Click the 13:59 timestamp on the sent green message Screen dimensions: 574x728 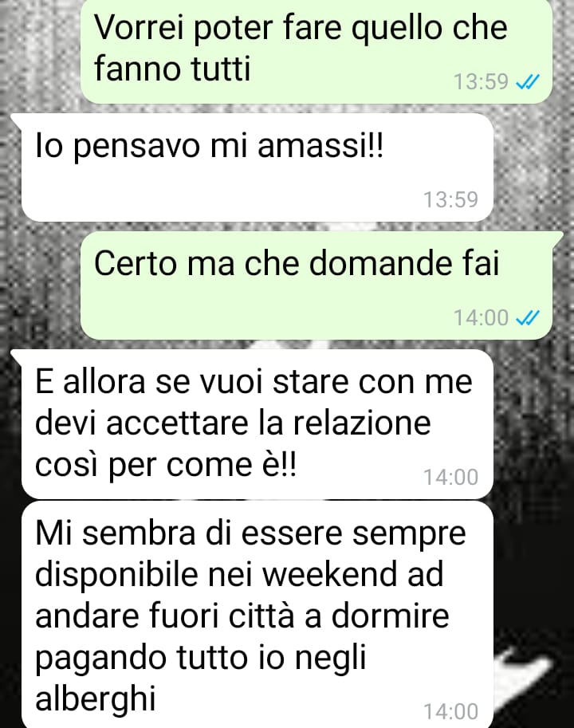point(482,81)
